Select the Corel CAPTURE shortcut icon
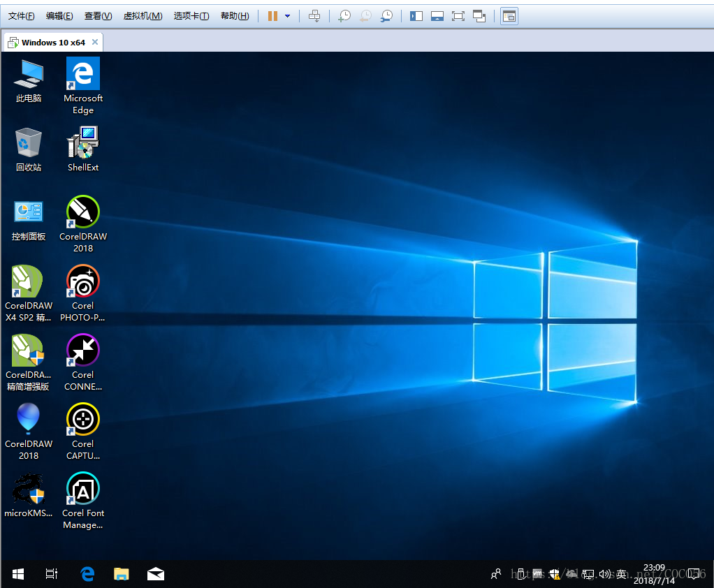 pos(83,432)
